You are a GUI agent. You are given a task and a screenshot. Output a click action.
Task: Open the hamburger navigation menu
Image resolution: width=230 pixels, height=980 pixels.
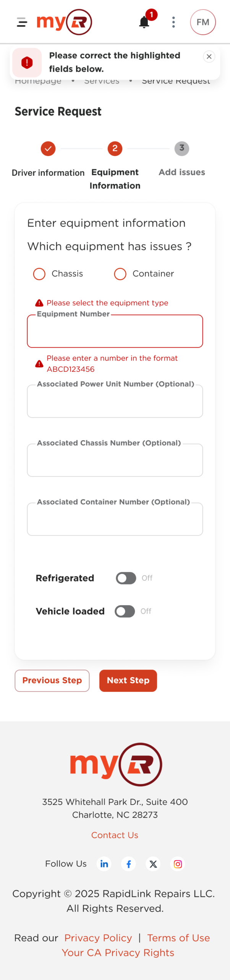[22, 22]
